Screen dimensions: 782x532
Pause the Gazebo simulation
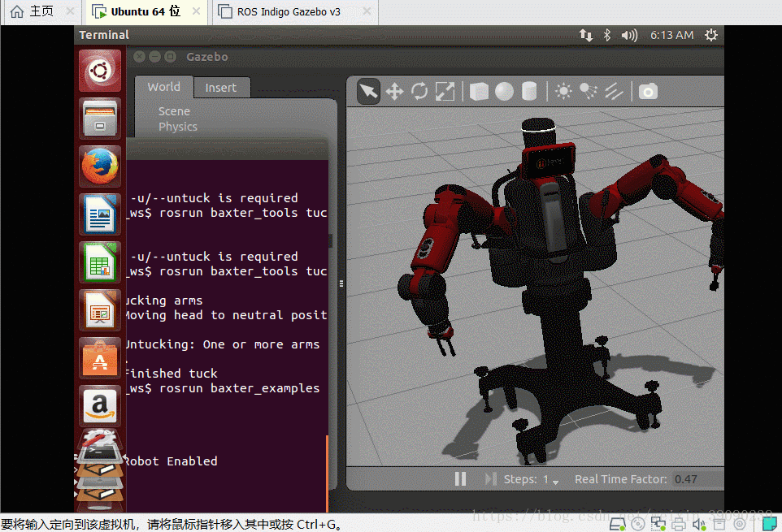[x=460, y=478]
